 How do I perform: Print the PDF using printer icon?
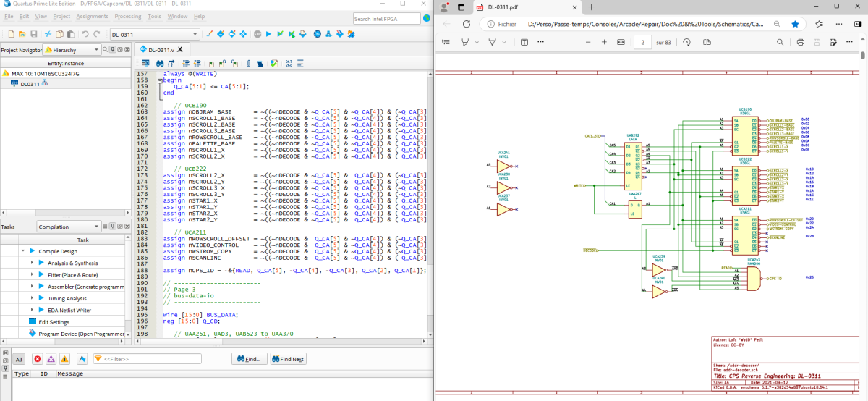pos(801,42)
